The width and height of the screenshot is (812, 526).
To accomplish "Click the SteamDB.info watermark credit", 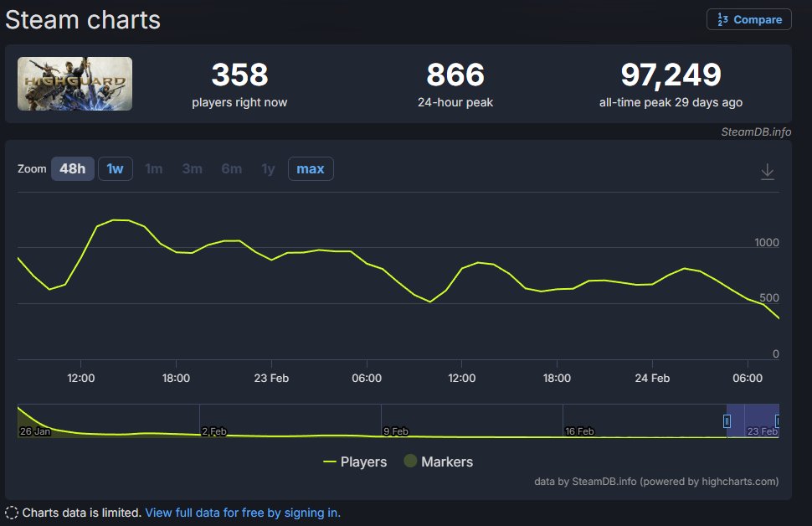I will (756, 132).
